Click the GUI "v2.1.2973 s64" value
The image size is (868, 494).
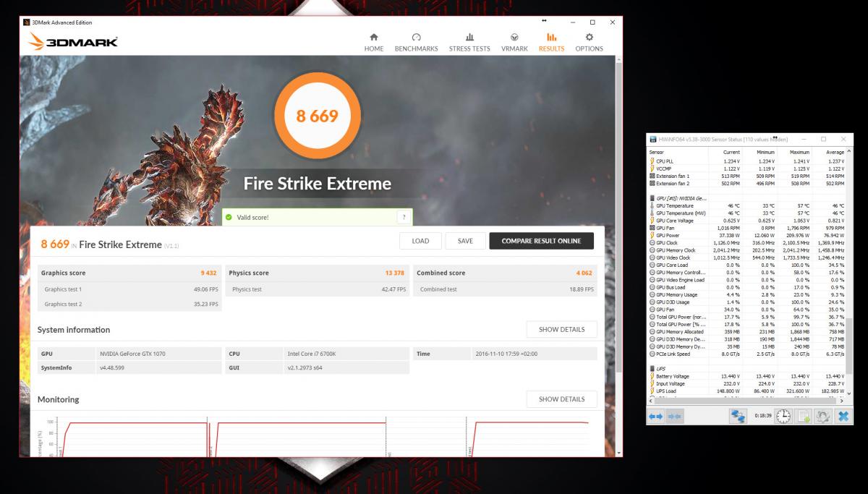[x=305, y=368]
